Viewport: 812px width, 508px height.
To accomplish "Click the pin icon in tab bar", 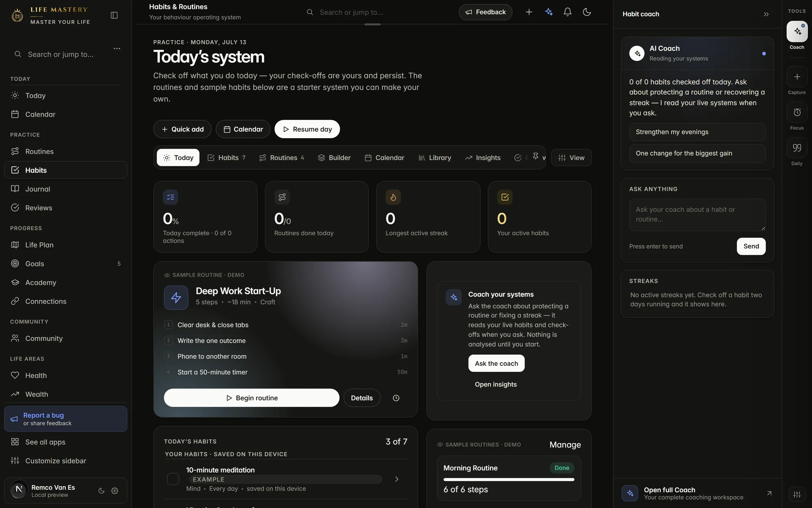I will 536,156.
